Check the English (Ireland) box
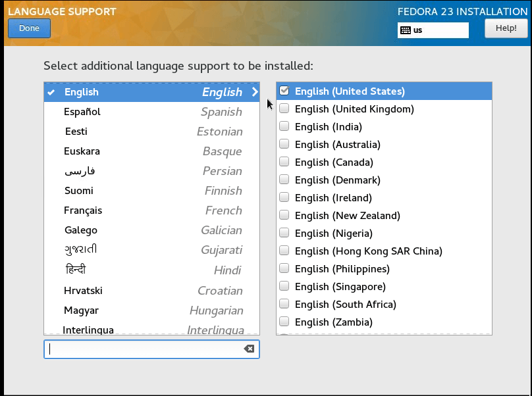Screen dimensions: 532x396 coord(284,197)
